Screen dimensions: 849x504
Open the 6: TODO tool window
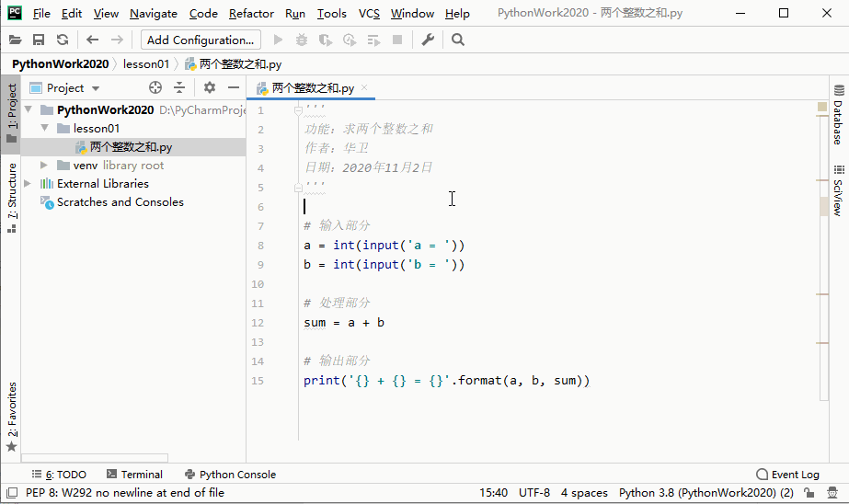point(59,475)
